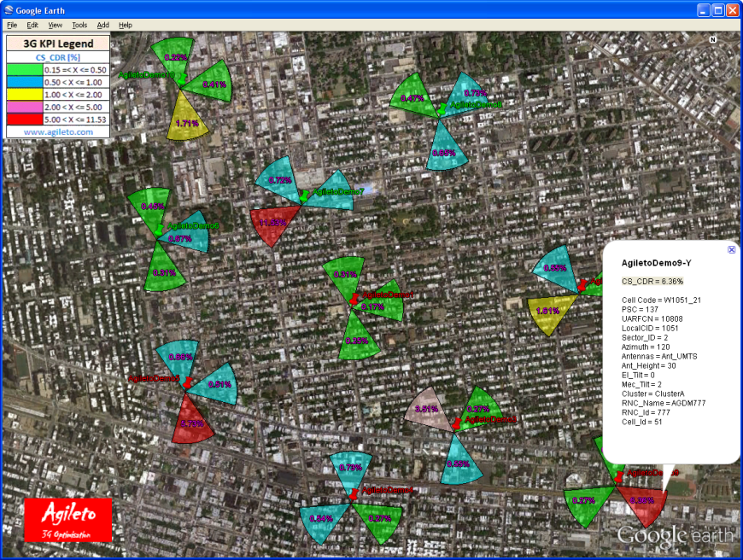743x560 pixels.
Task: Click the www.agileto.com link in legend
Action: point(58,132)
